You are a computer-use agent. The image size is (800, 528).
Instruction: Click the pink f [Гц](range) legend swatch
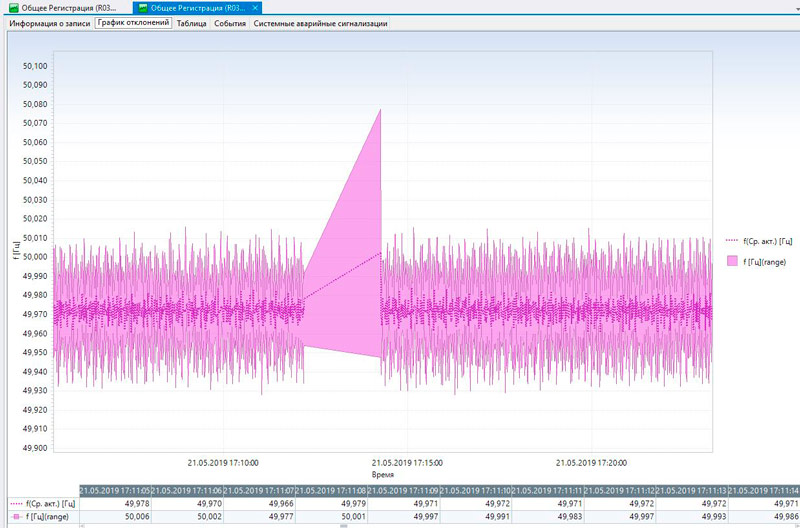point(732,261)
